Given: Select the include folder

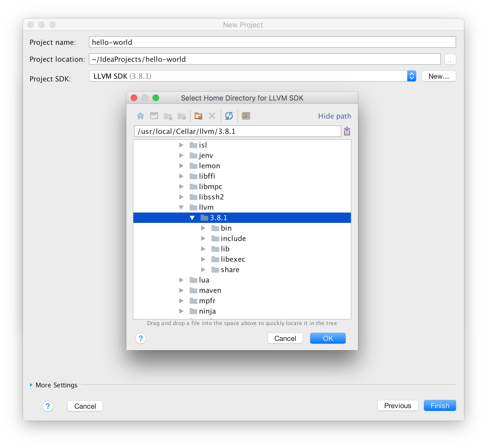Looking at the screenshot, I should 233,238.
